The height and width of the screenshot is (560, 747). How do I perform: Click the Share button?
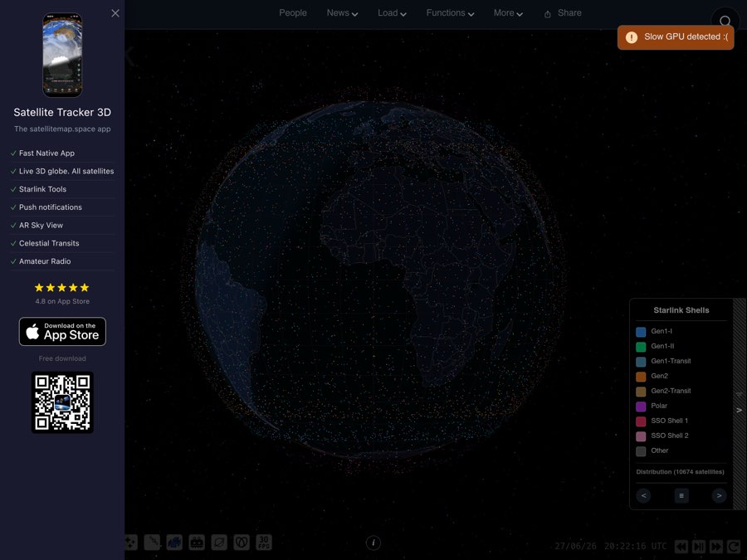[x=563, y=12]
